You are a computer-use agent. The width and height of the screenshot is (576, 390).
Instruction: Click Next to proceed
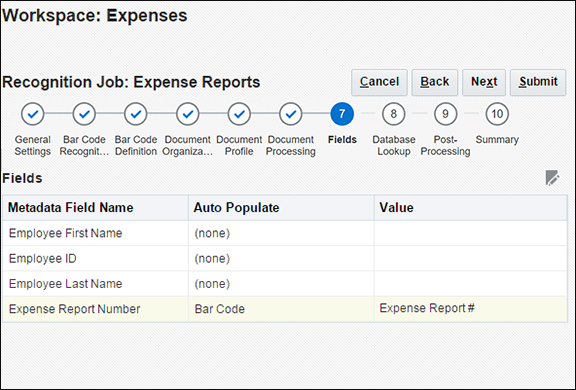[x=484, y=82]
